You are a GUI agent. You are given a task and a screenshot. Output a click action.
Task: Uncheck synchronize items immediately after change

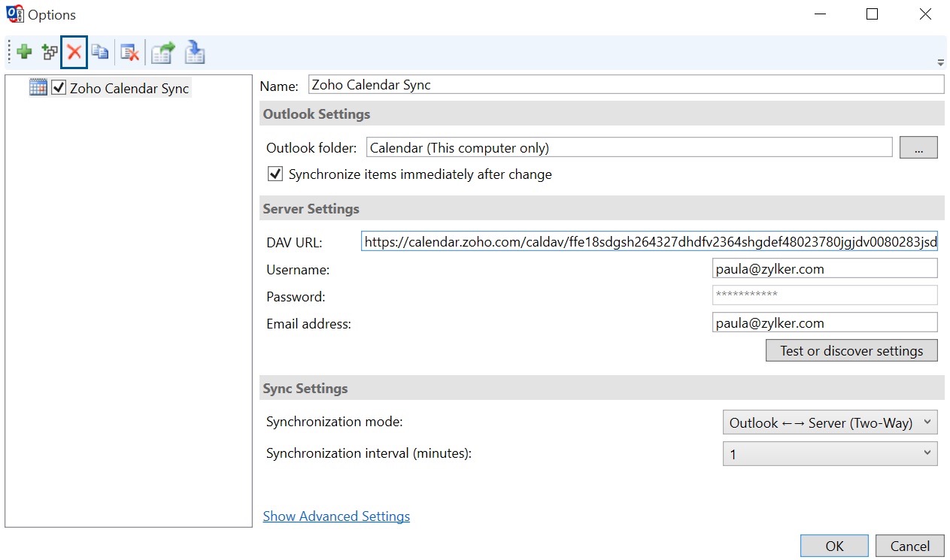pyautogui.click(x=275, y=174)
